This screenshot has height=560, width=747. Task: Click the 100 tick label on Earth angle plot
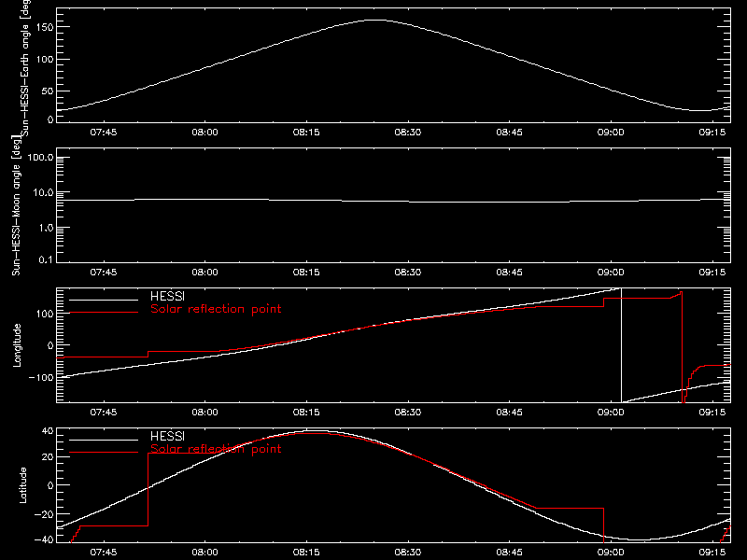45,59
